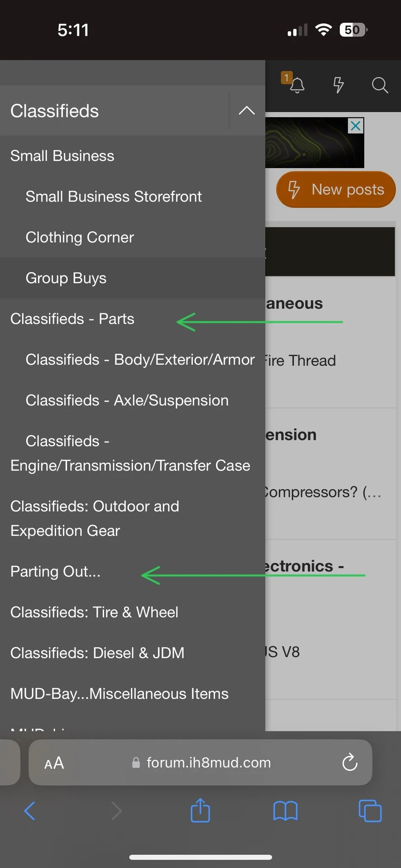Open the forum search magnifier icon
Screen dimensions: 401x868
click(x=379, y=85)
